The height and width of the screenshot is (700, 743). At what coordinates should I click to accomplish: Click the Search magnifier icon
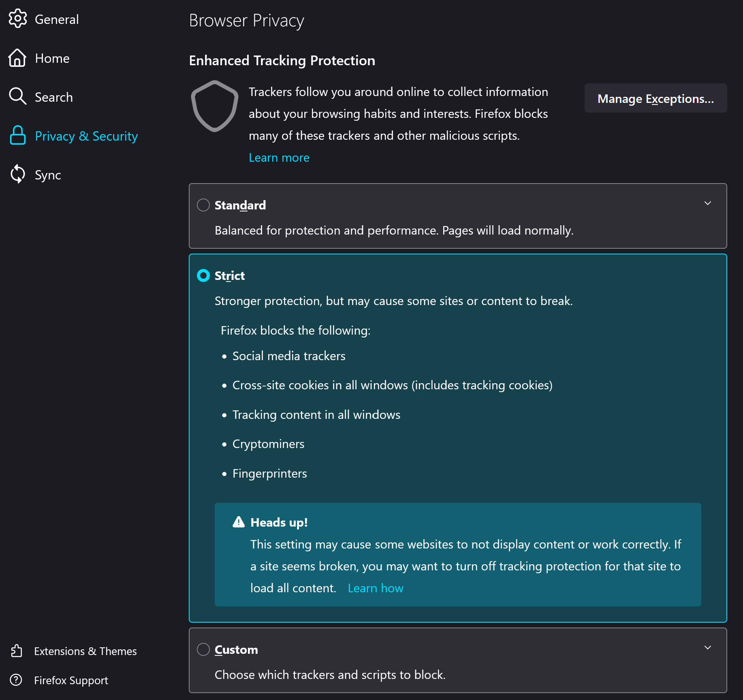pos(17,96)
